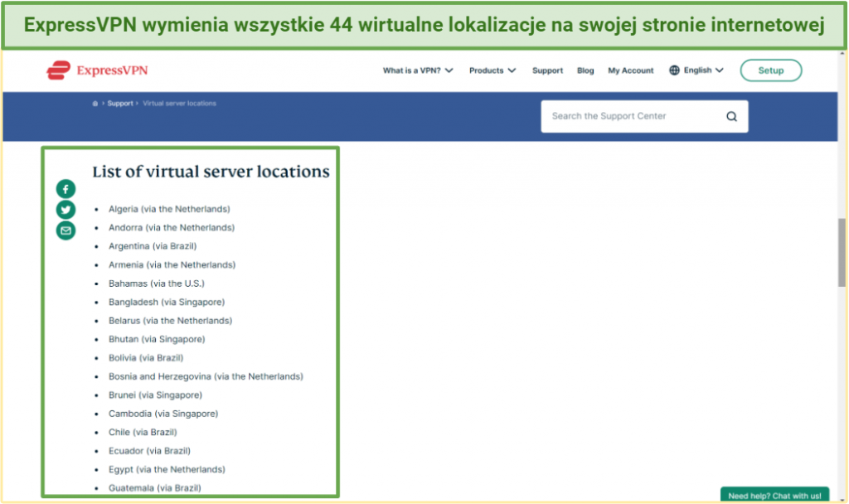The image size is (849, 504).
Task: Expand the chevron next to English
Action: (x=719, y=70)
